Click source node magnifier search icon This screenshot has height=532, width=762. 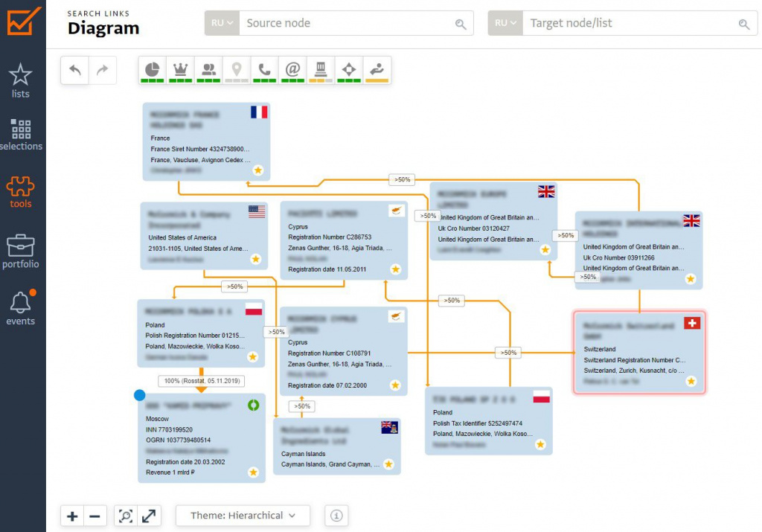click(x=461, y=24)
